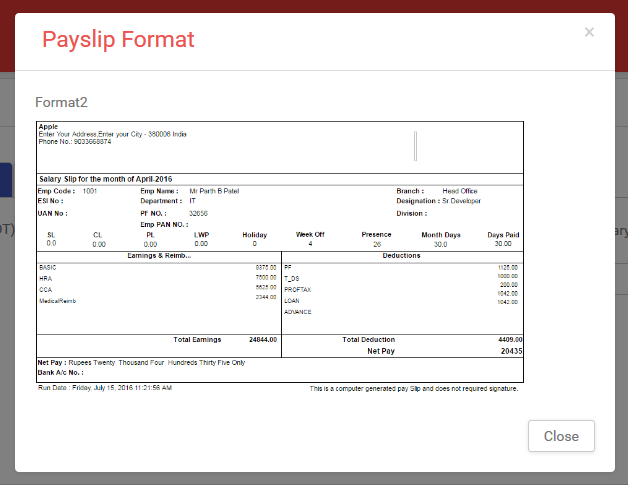Screen dimensions: 628x485
Task: Click the 'Emp Code :' label
Action: (56, 191)
